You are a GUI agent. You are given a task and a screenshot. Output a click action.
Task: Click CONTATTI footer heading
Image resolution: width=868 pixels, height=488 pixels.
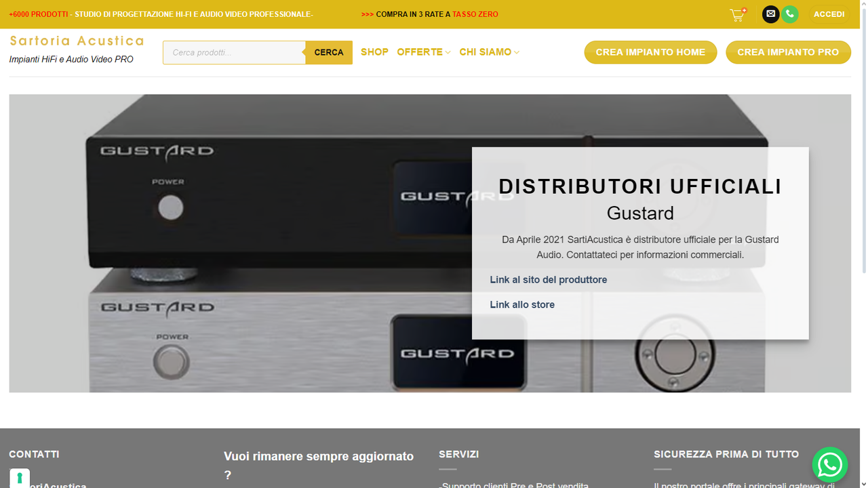click(x=34, y=454)
